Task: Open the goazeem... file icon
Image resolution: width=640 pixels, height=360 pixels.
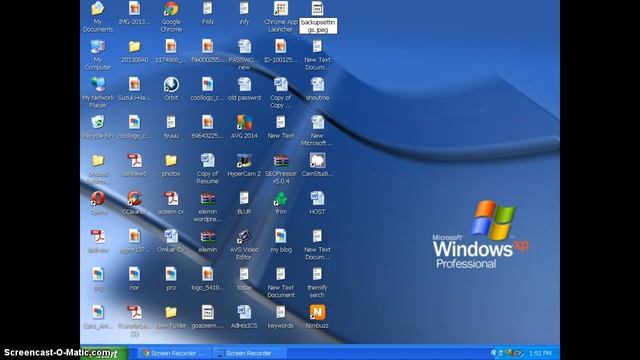Action: [207, 312]
